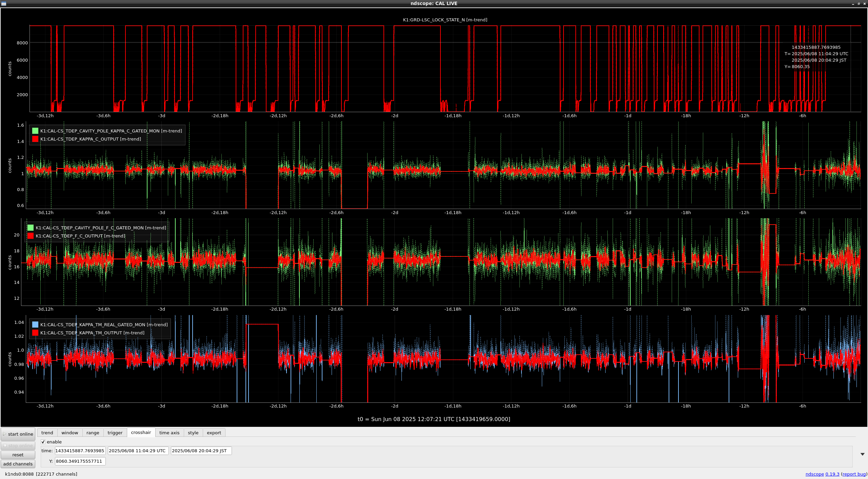Viewport: 868px width, 479px height.
Task: Open the report bug link
Action: pos(854,474)
